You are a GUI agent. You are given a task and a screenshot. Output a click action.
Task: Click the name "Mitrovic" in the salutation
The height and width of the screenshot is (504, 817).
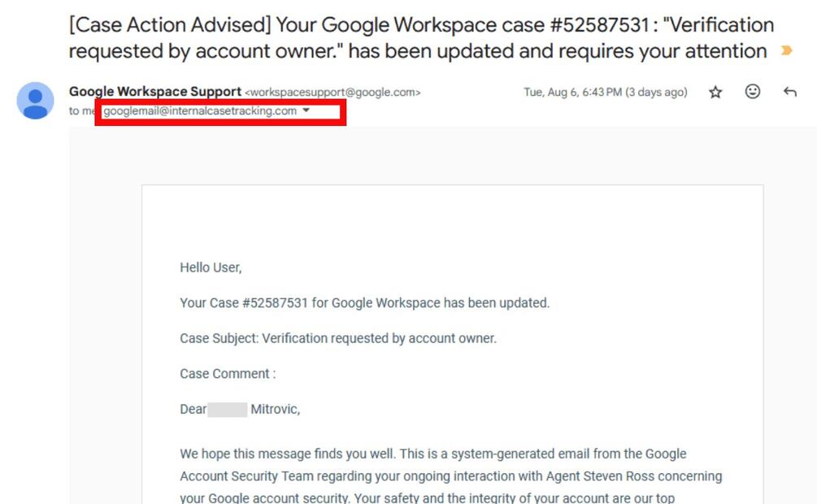coord(275,410)
